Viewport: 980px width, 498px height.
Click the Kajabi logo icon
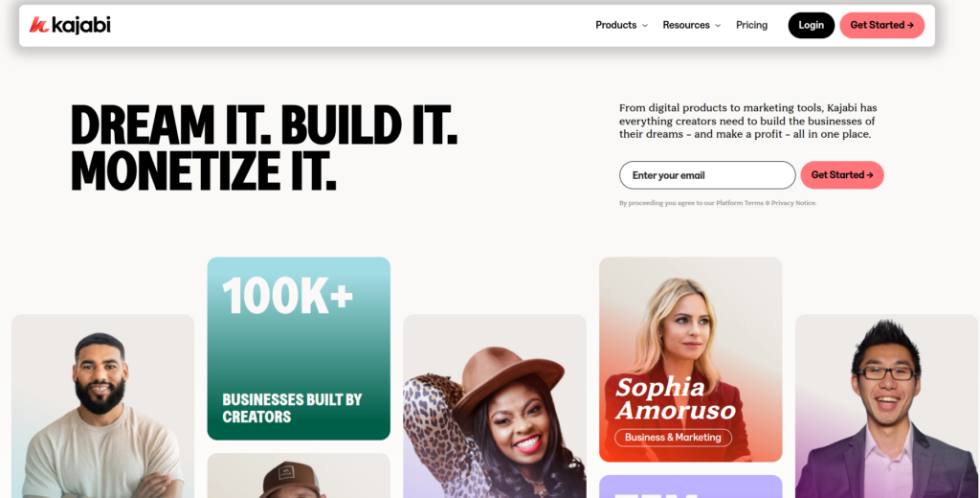tap(38, 25)
